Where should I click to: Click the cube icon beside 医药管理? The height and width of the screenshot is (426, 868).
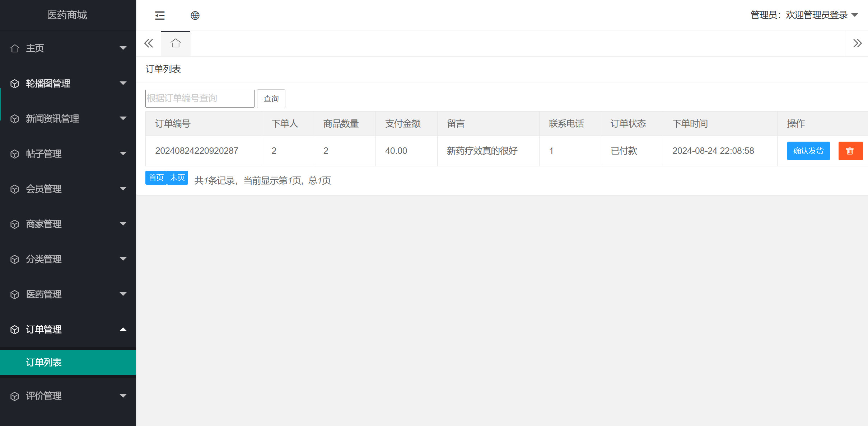pos(15,294)
